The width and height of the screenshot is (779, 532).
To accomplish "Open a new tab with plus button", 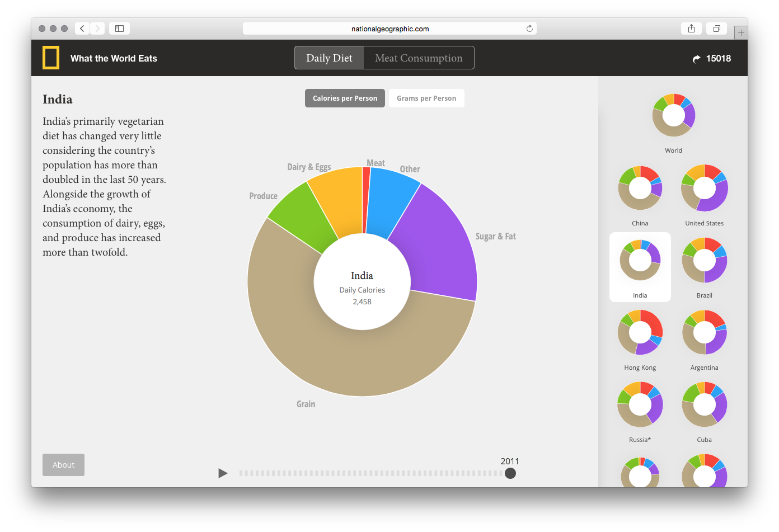I will (x=740, y=33).
